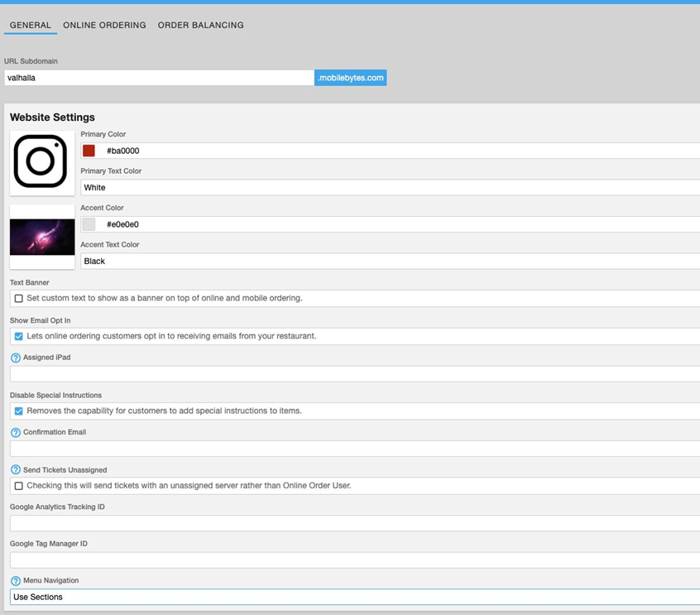Screen dimensions: 700x615
Task: Click the help icon beside Confirmation Email
Action: click(x=15, y=433)
